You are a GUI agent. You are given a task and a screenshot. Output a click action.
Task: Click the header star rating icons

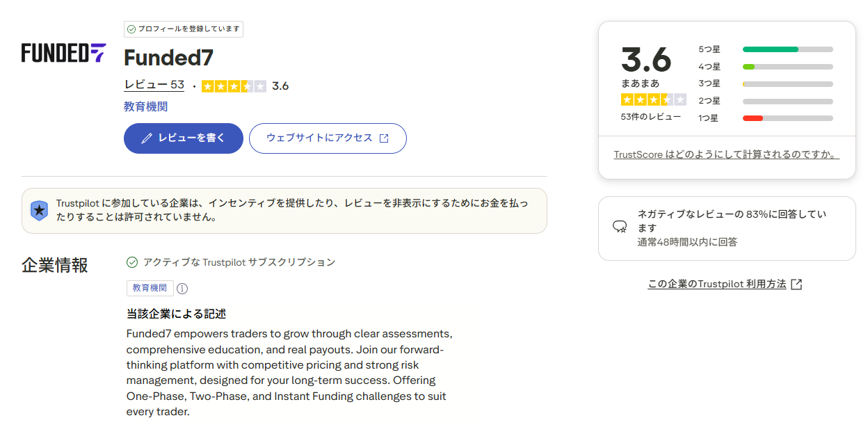point(234,86)
